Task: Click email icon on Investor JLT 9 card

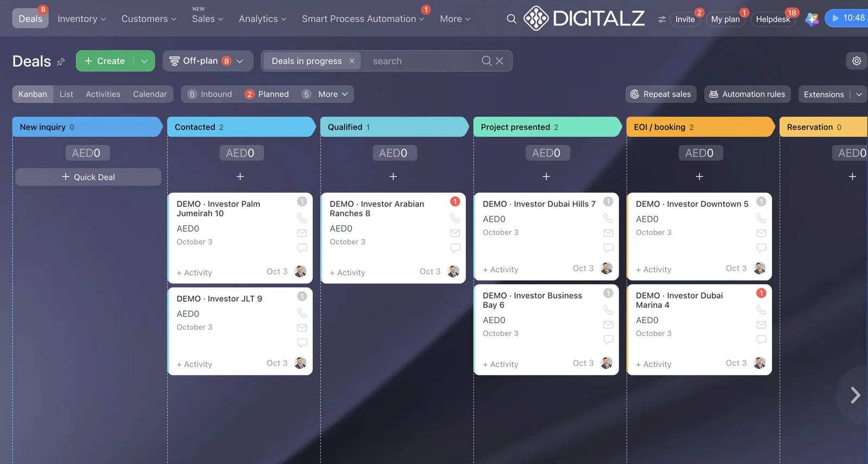Action: tap(302, 328)
